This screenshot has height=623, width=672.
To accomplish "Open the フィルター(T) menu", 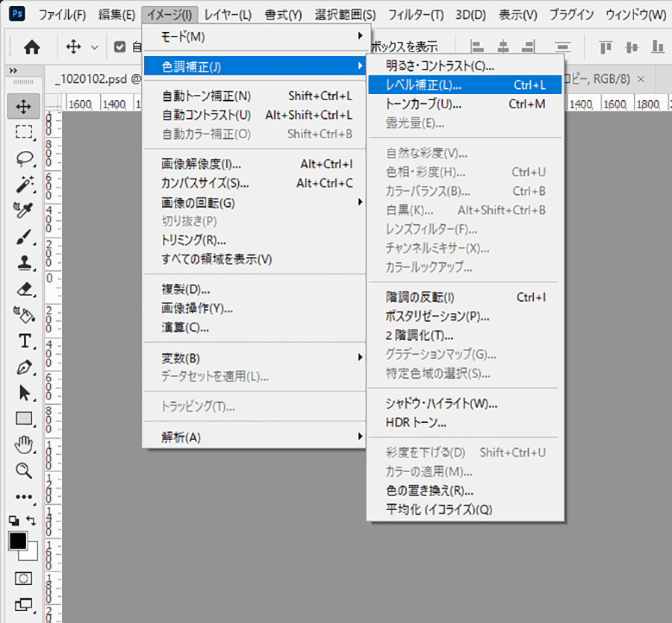I will pos(416,14).
